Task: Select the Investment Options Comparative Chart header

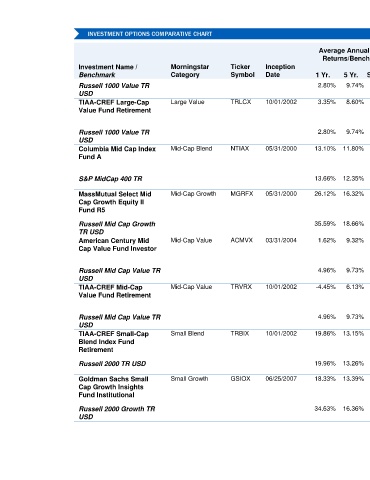Action: 150,34
